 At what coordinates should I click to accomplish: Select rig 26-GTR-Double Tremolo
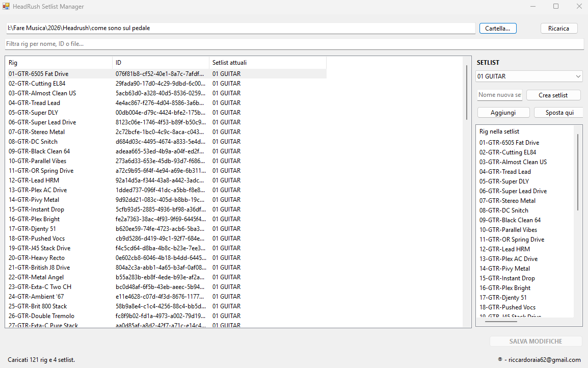42,316
